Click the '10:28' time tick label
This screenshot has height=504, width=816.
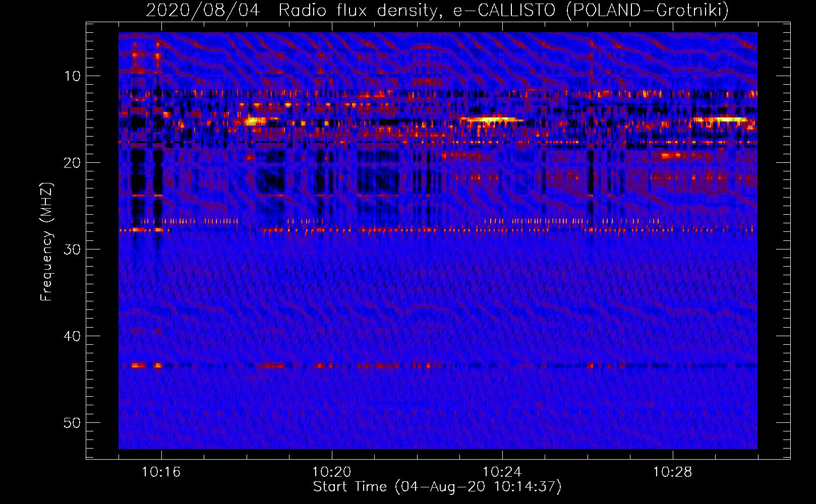point(672,472)
